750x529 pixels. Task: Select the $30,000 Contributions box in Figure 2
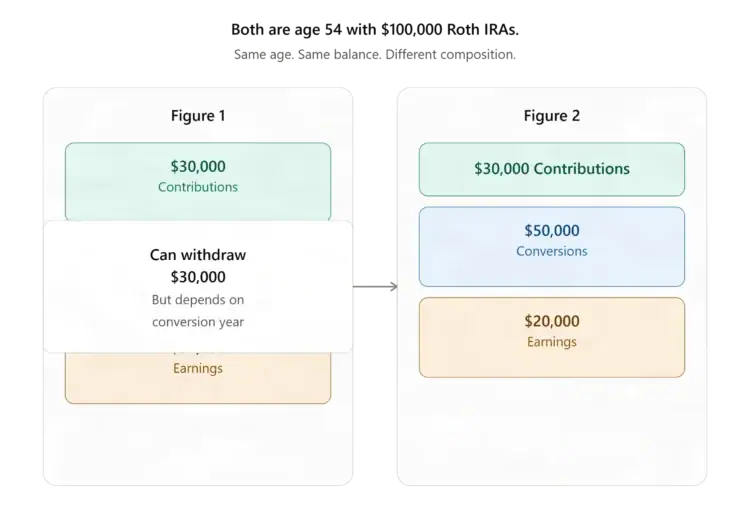point(551,169)
